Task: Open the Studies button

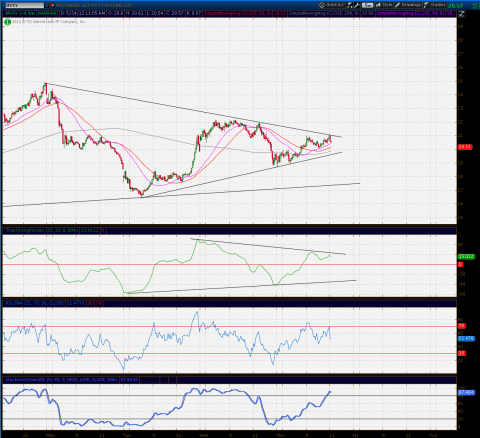Action: click(x=435, y=5)
